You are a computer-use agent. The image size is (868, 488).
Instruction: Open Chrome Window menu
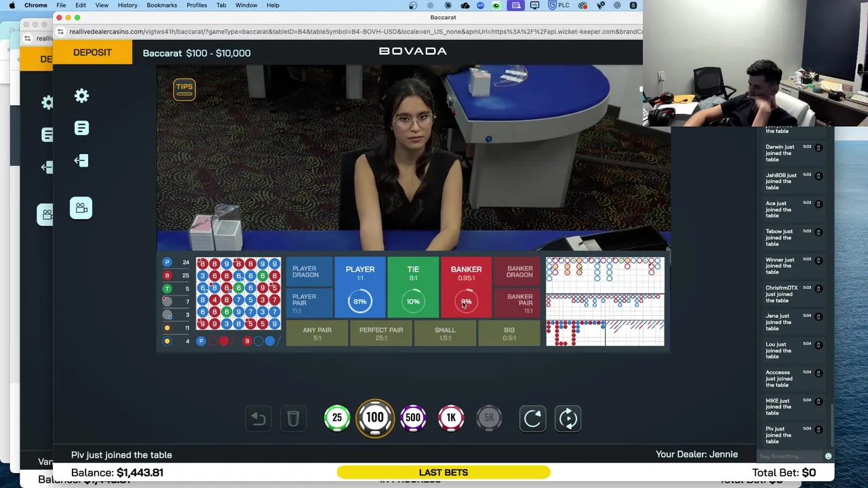[x=246, y=5]
